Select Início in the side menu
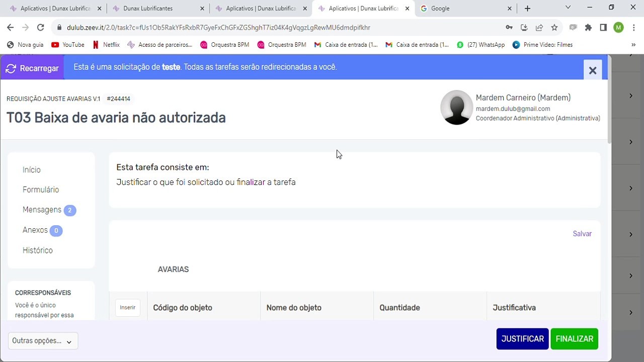The width and height of the screenshot is (644, 362). pos(32,170)
